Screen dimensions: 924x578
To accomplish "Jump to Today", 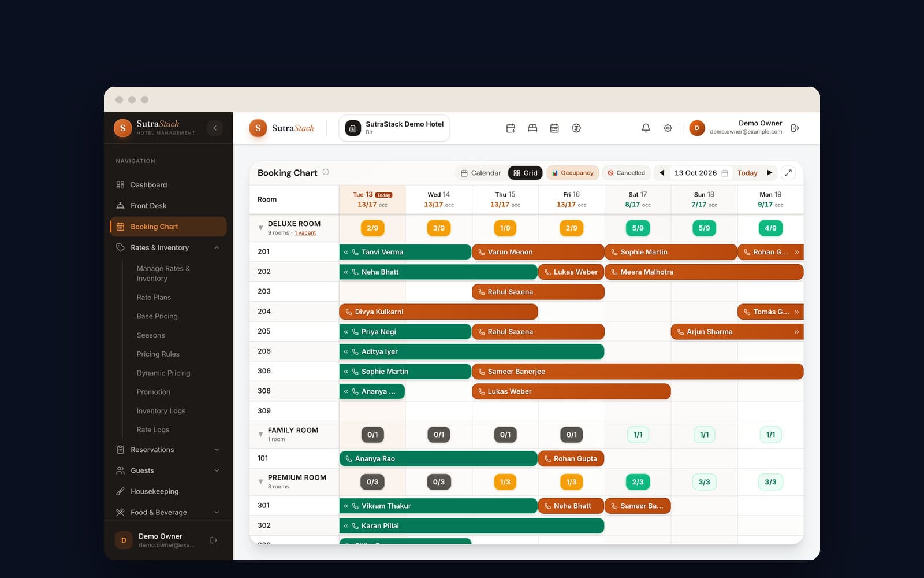I will coord(747,173).
